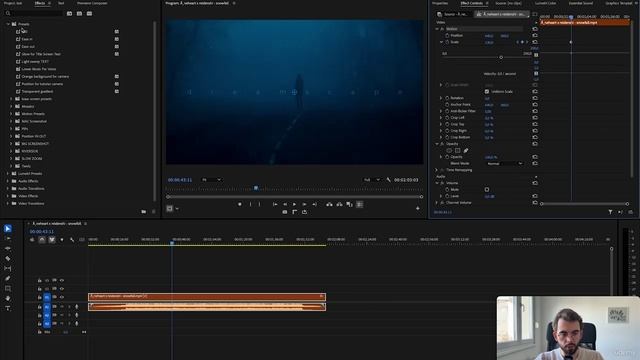The height and width of the screenshot is (360, 640).
Task: Toggle the Volume Mute checkbox
Action: click(487, 189)
